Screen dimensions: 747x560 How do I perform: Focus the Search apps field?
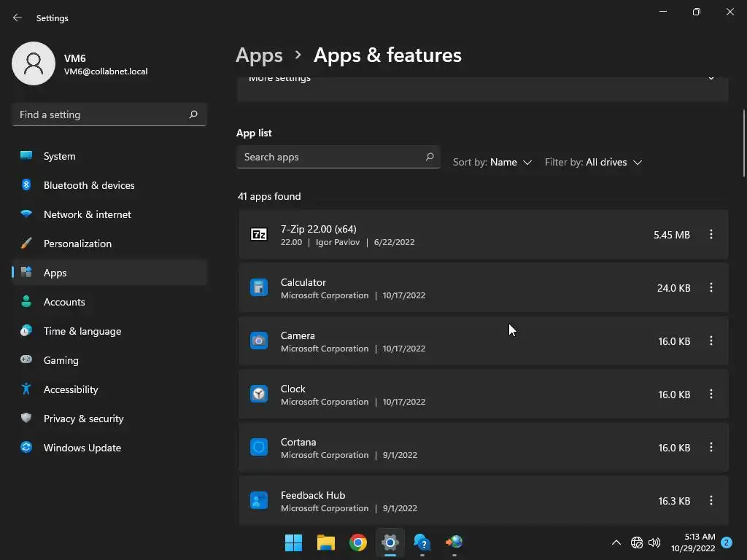click(x=338, y=157)
